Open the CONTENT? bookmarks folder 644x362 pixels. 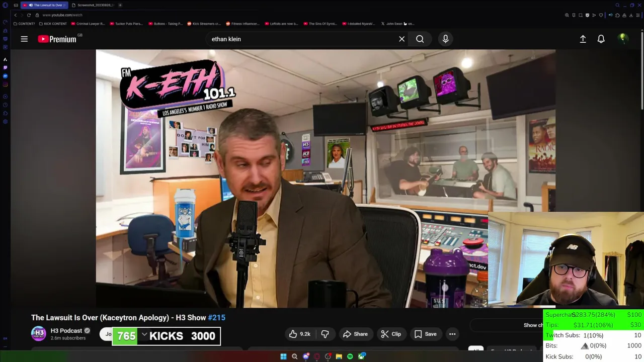click(24, 24)
